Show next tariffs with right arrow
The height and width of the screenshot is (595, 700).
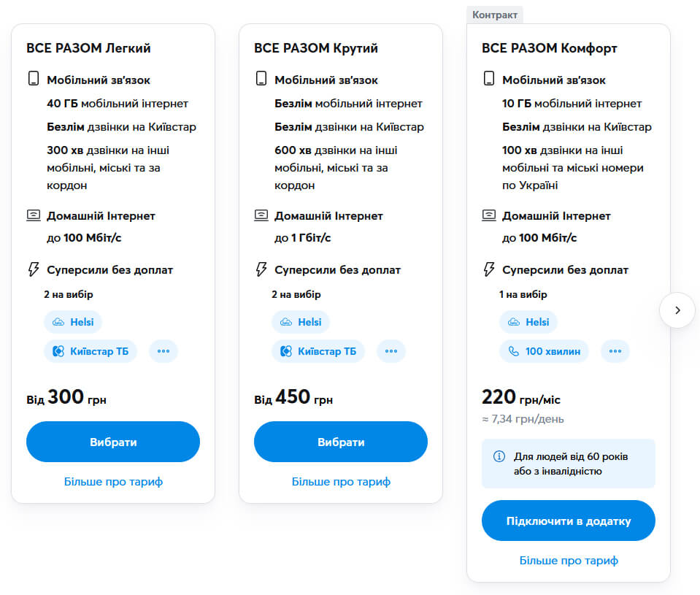pyautogui.click(x=677, y=310)
